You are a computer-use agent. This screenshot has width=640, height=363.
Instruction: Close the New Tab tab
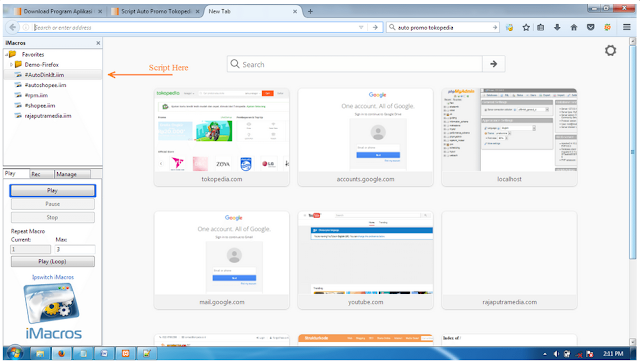coord(295,11)
